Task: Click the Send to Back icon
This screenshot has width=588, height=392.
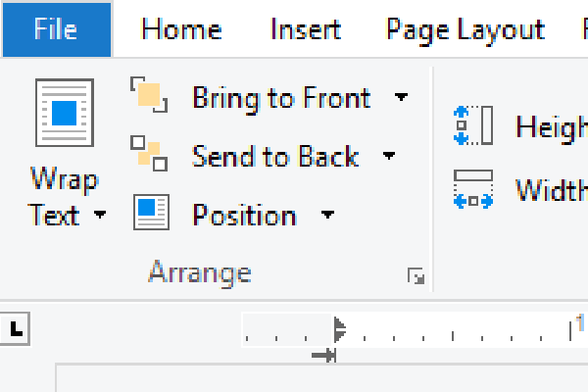Action: [x=149, y=154]
